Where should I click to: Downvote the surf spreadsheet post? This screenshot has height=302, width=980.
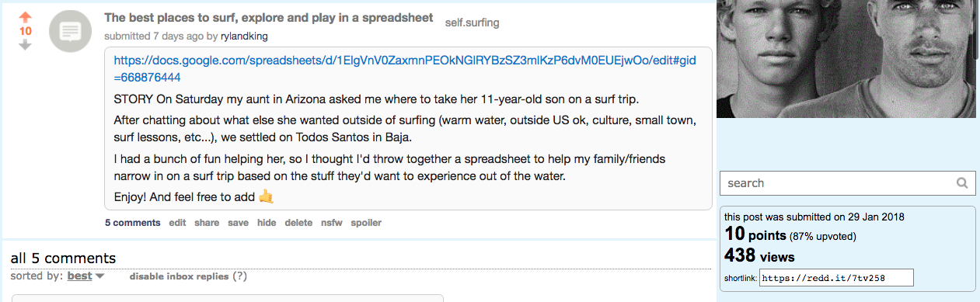tap(26, 45)
